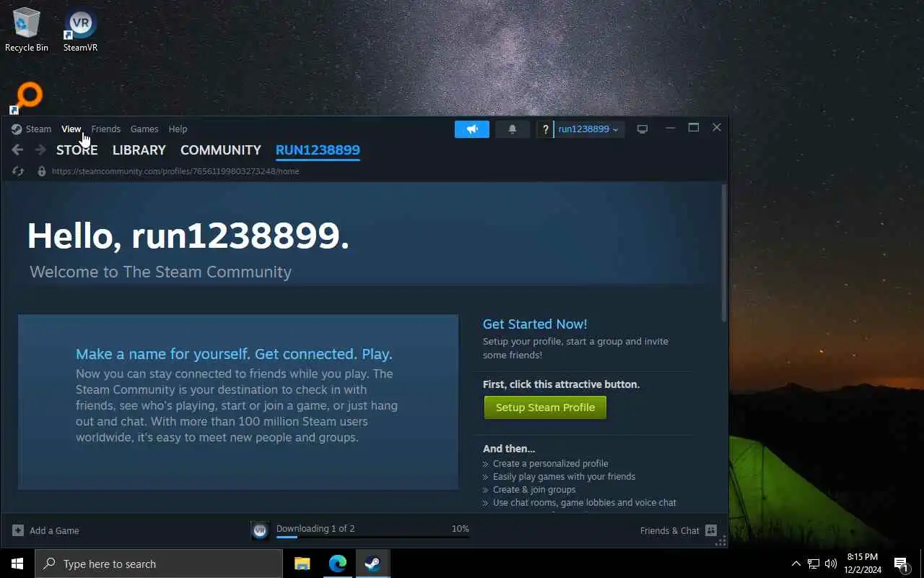Open File Explorer from taskbar
924x578 pixels.
coord(302,564)
